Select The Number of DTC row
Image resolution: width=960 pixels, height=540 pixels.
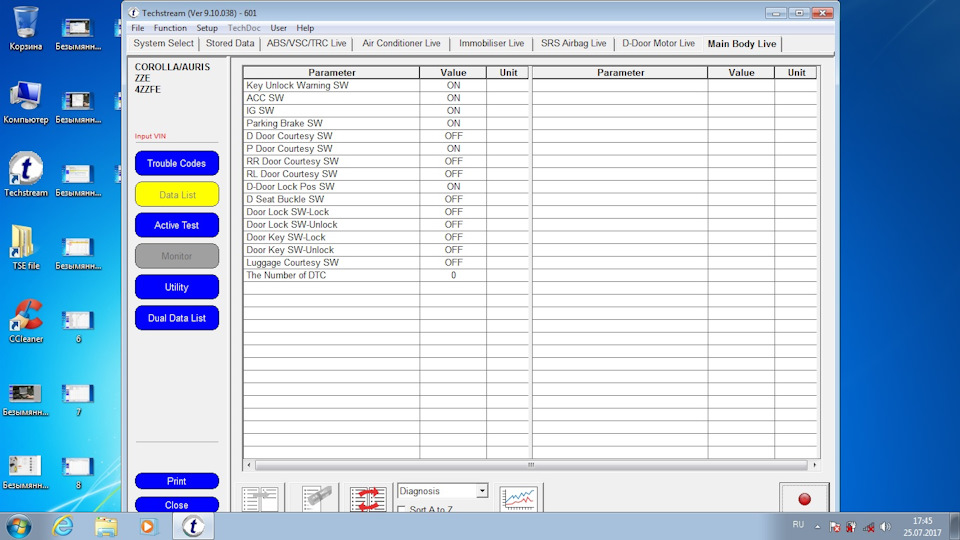[386, 276]
